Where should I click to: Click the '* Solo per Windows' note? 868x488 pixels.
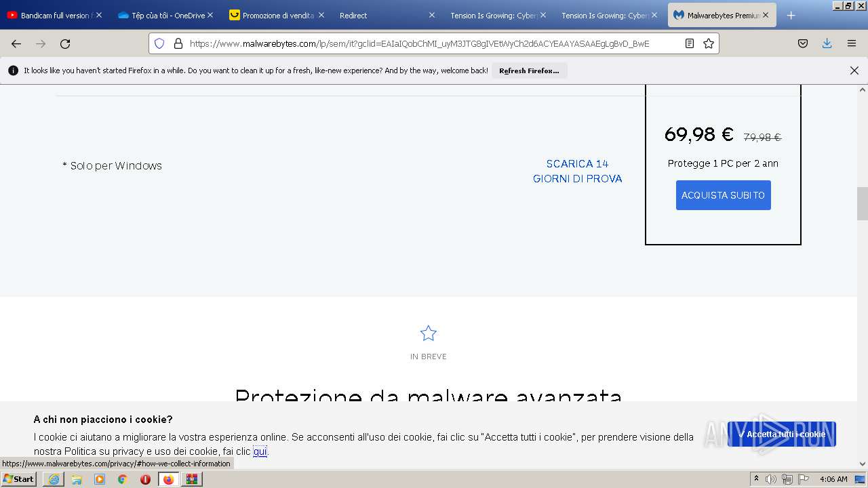coord(112,165)
